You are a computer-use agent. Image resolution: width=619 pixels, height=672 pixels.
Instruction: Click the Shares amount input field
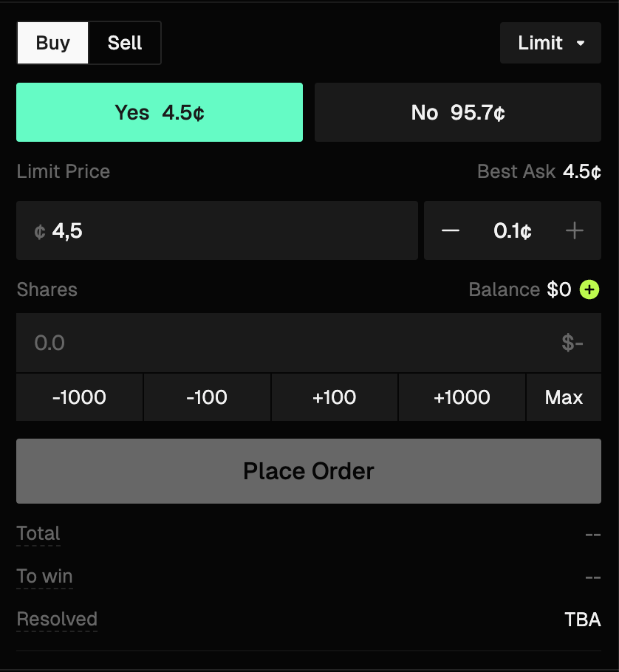[281, 343]
